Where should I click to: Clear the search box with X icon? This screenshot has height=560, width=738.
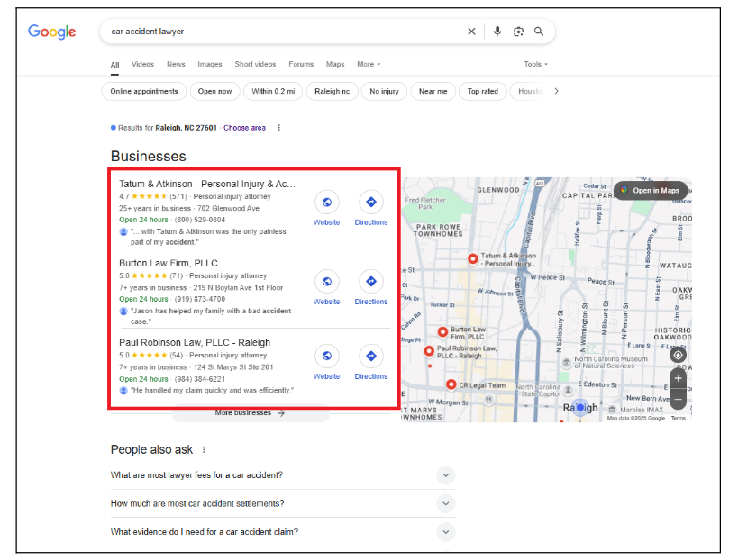(x=471, y=32)
